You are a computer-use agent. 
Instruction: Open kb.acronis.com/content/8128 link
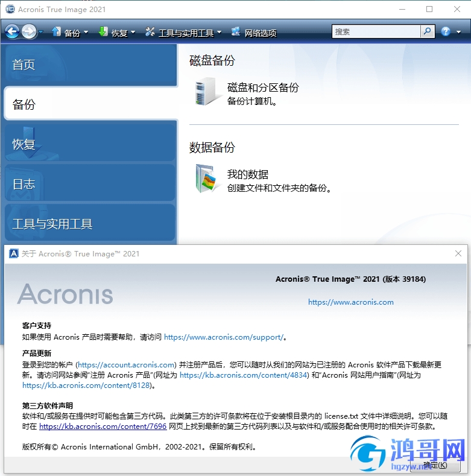pyautogui.click(x=86, y=386)
